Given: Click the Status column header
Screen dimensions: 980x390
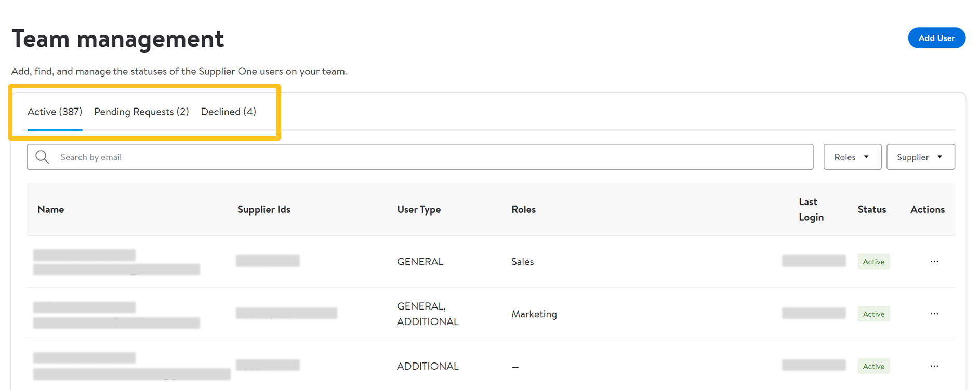Looking at the screenshot, I should [871, 209].
